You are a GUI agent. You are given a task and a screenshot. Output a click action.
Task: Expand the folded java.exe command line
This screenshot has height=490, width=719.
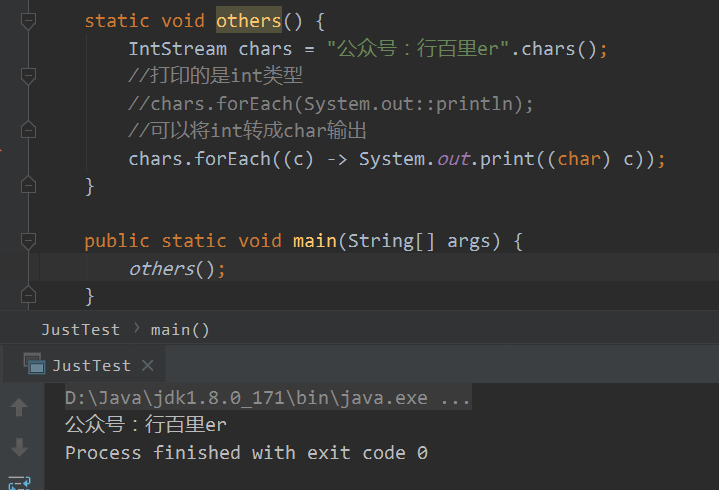[268, 397]
